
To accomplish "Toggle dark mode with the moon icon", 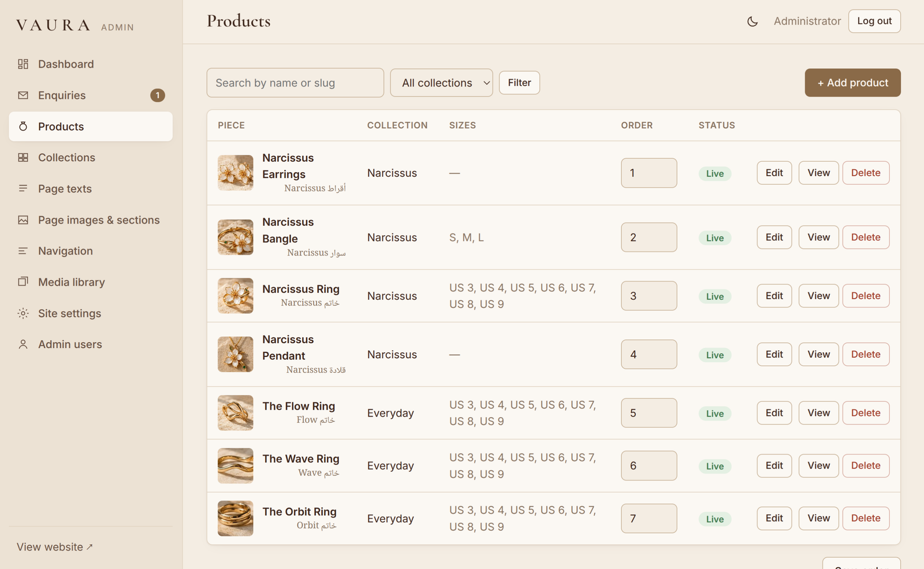I will coord(752,21).
